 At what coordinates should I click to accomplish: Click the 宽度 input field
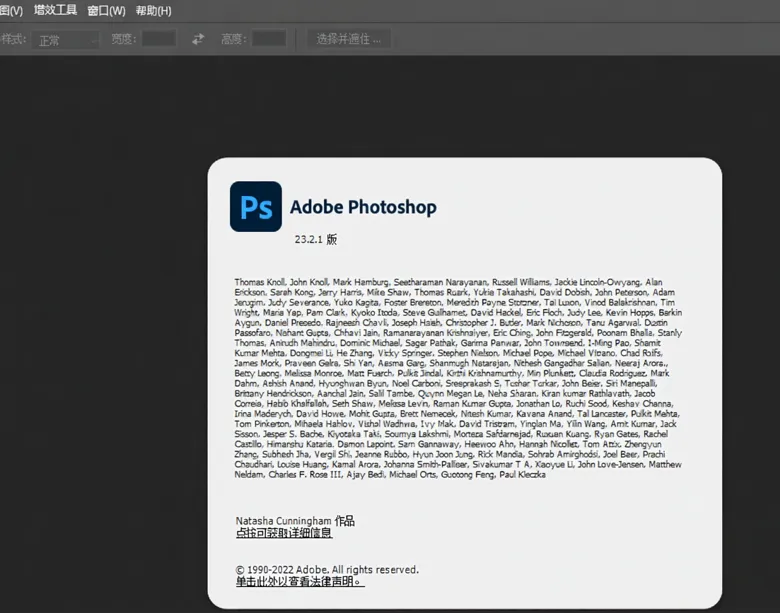tap(159, 38)
